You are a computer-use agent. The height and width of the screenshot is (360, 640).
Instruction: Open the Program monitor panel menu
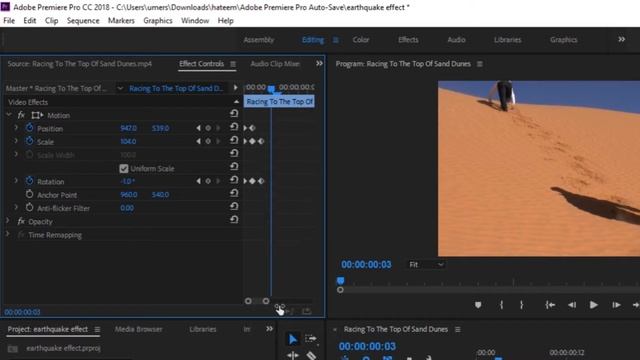tap(480, 64)
